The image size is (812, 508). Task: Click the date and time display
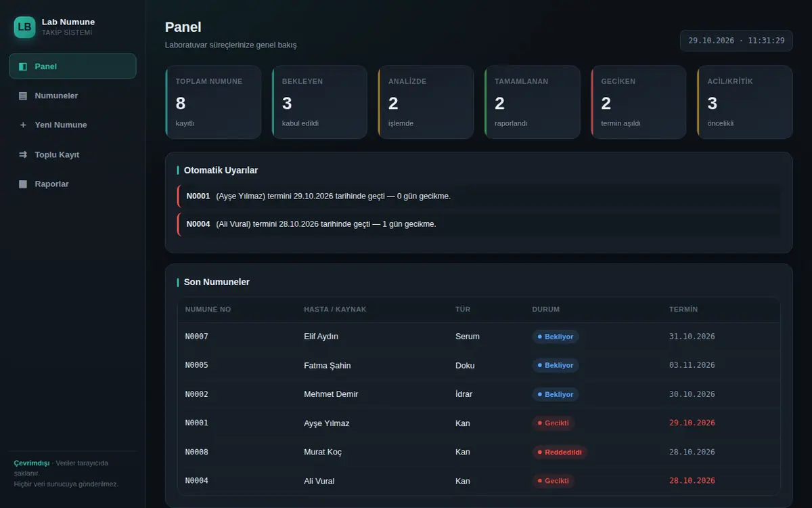(736, 41)
